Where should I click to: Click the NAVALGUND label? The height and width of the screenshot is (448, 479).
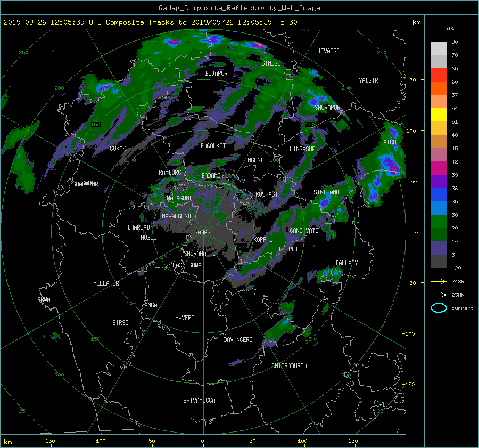click(176, 216)
